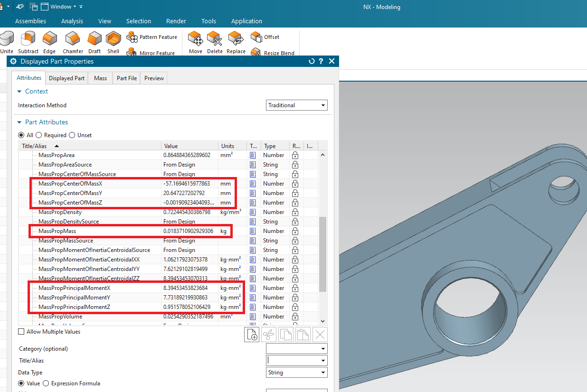Enable the Allow Multiple Values checkbox
The image size is (587, 392).
[21, 332]
